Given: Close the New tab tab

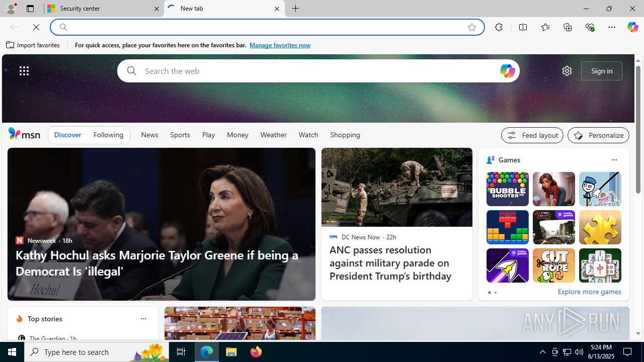Looking at the screenshot, I should [x=277, y=9].
